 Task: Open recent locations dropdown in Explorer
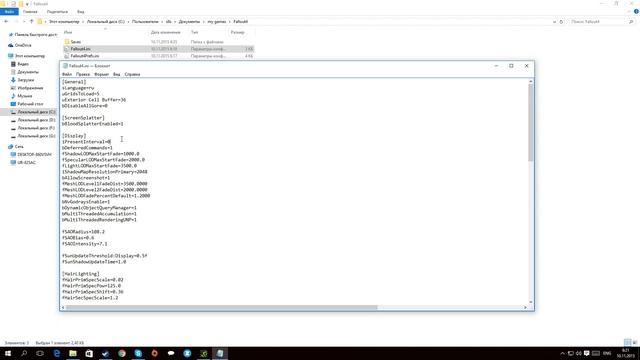[x=24, y=22]
